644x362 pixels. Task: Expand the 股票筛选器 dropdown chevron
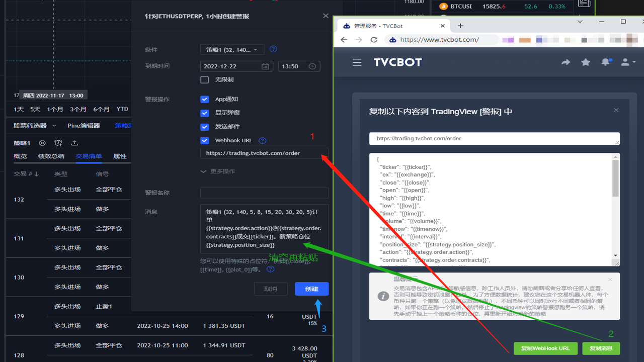tap(55, 126)
